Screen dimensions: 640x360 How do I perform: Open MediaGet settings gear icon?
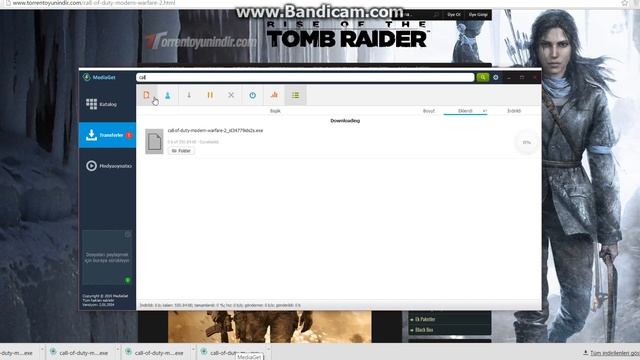point(496,77)
